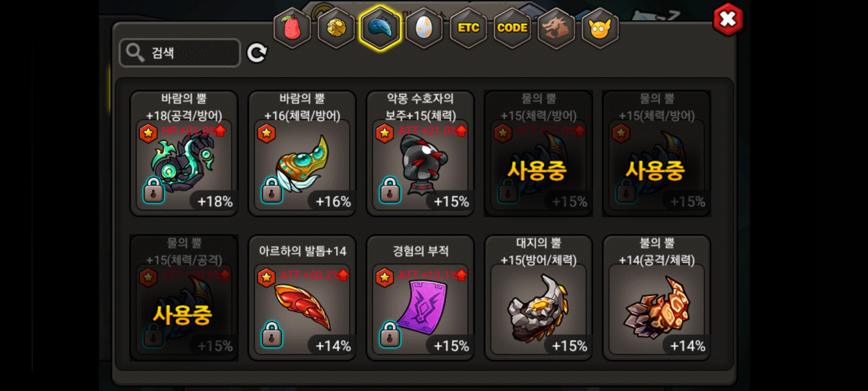This screenshot has height=391, width=868.
Task: Open the fruit food category tab
Action: 292,28
